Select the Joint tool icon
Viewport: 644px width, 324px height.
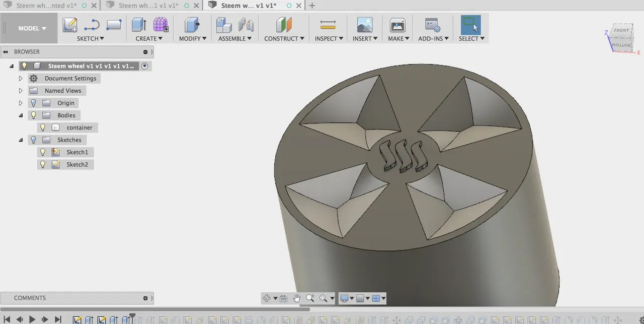click(246, 25)
